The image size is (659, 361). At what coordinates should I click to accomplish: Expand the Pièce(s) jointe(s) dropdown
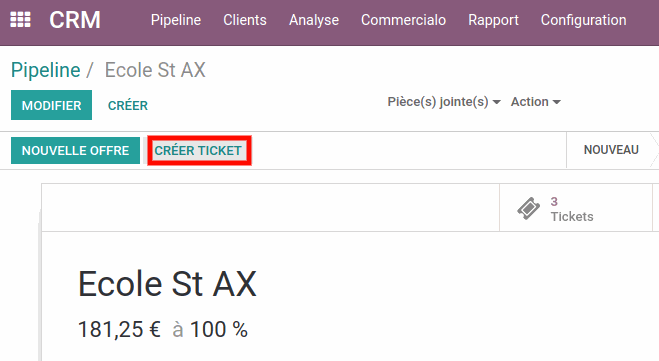click(444, 102)
